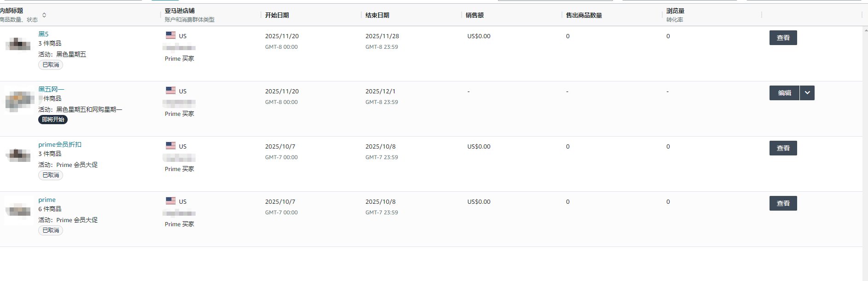Image resolution: width=868 pixels, height=281 pixels.
Task: Click the product thumbnail for 黑5
Action: [18, 44]
